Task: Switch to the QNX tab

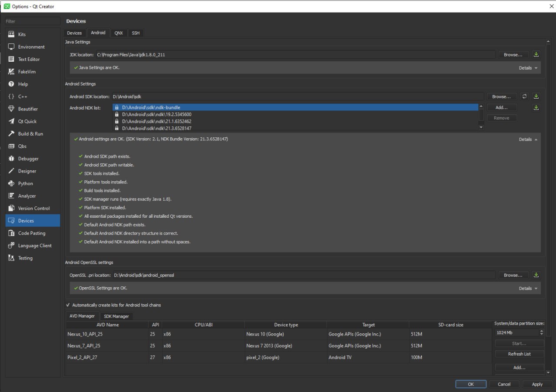Action: (x=119, y=33)
